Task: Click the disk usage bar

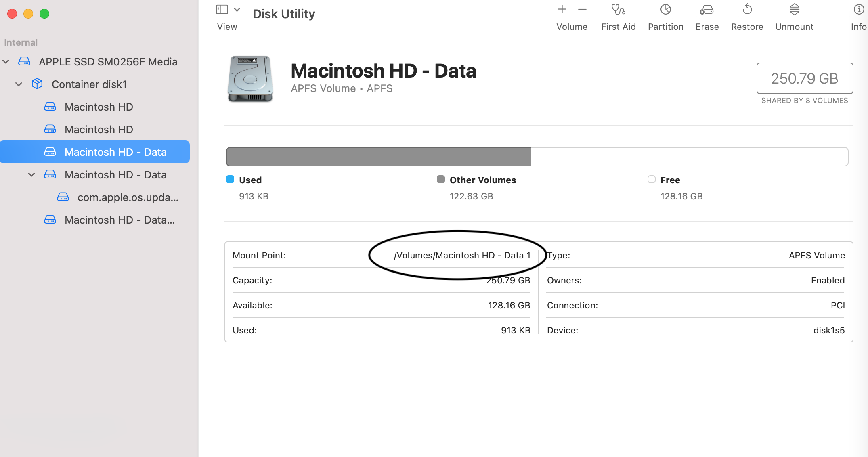Action: (x=537, y=157)
